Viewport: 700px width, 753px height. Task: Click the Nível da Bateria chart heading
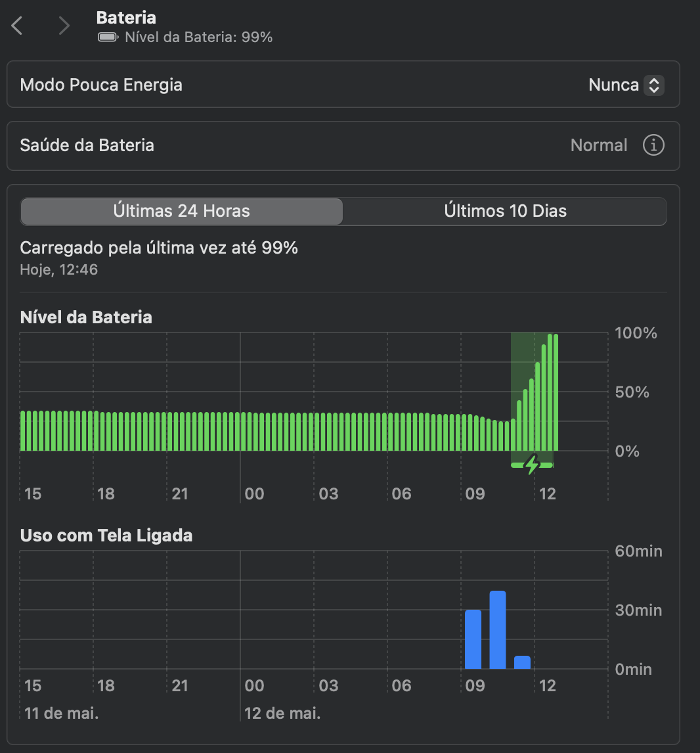[86, 317]
